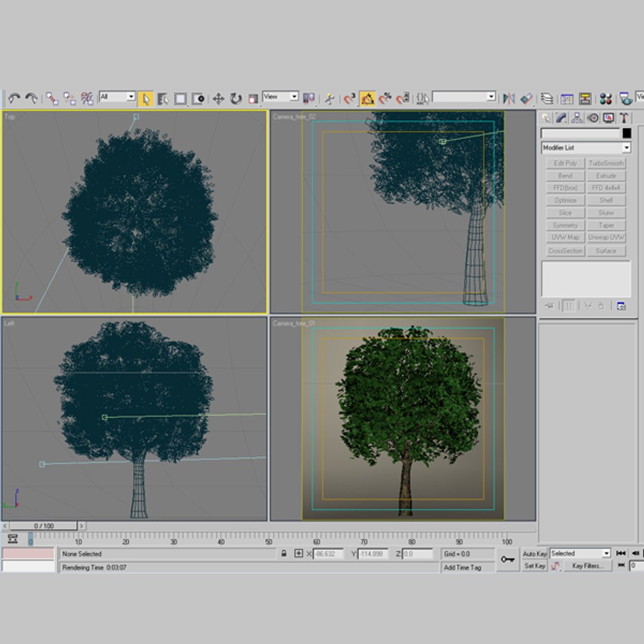
Task: Click the Render Scene teapot icon
Action: [x=626, y=98]
